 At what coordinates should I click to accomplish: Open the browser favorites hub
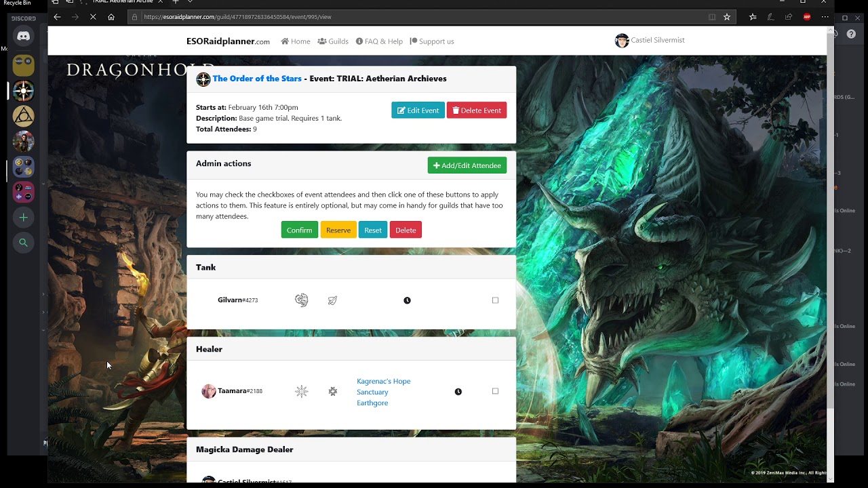pyautogui.click(x=753, y=17)
